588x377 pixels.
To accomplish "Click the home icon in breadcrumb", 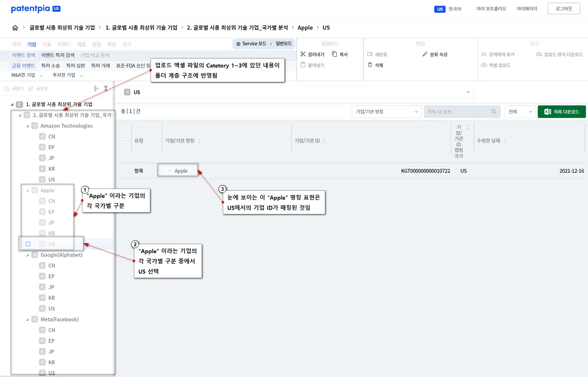I will pos(15,28).
